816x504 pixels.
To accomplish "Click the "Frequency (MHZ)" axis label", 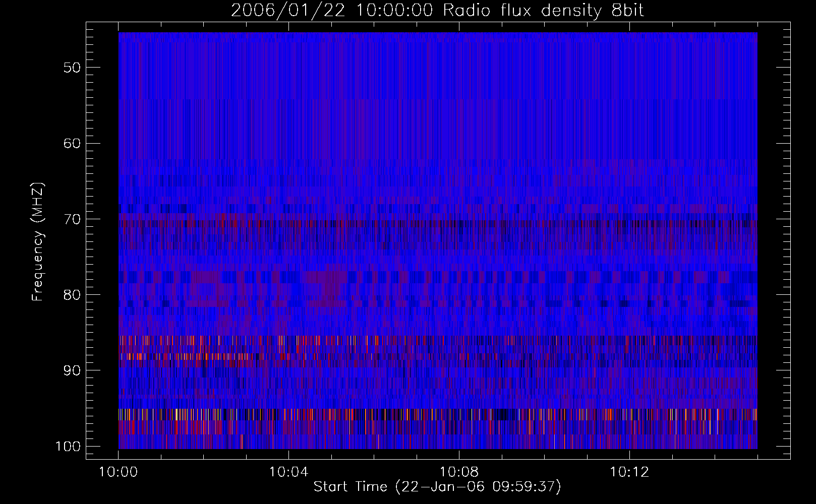I will (38, 242).
